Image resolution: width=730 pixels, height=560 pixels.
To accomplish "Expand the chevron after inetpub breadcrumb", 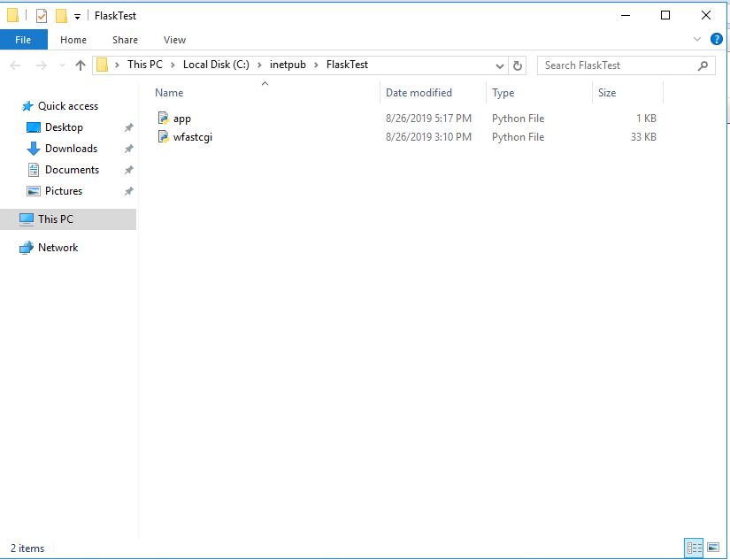I will click(316, 65).
